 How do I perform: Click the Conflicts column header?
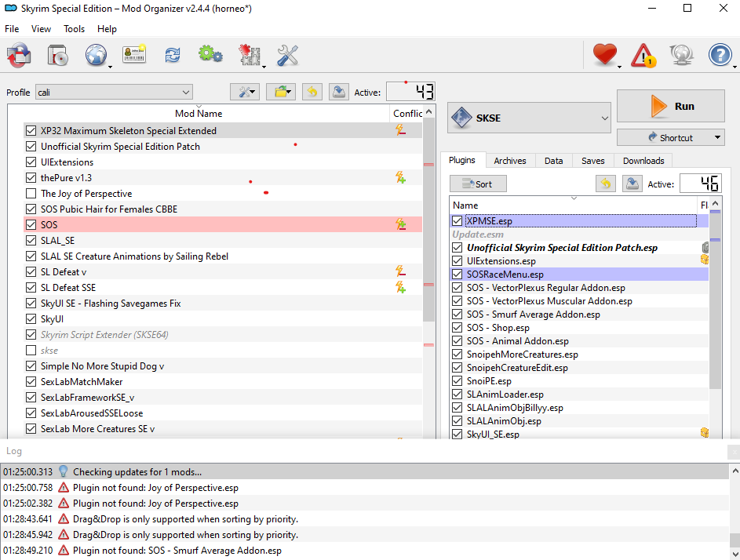407,113
